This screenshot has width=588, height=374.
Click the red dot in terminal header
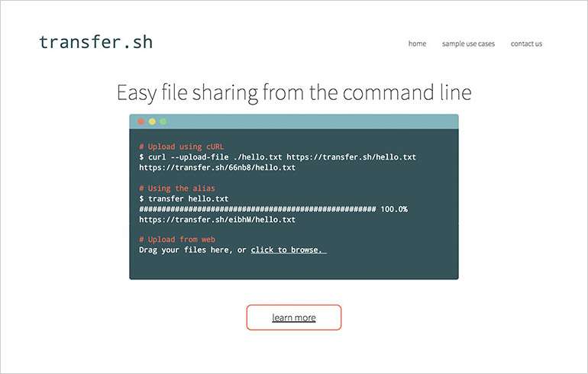tap(141, 121)
